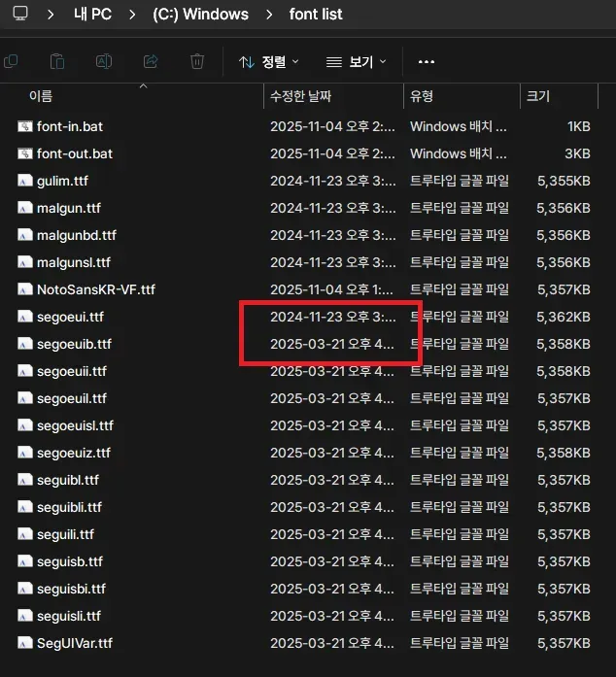Go to 내 PC in the breadcrumb
The width and height of the screenshot is (616, 677).
(90, 15)
